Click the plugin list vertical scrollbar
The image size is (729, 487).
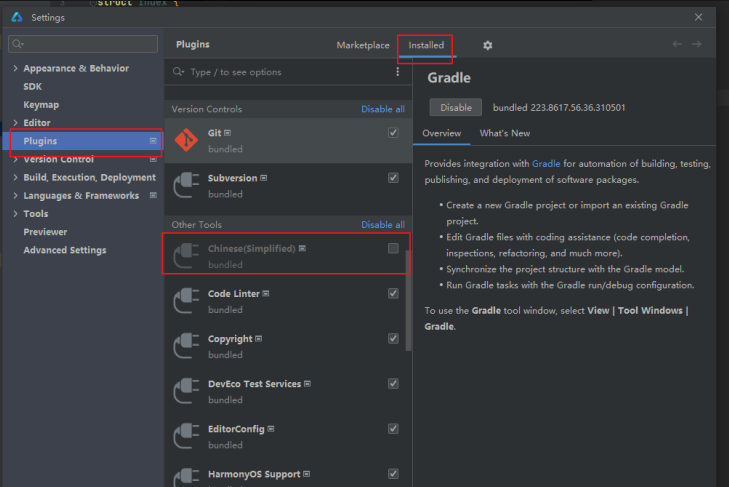408,300
